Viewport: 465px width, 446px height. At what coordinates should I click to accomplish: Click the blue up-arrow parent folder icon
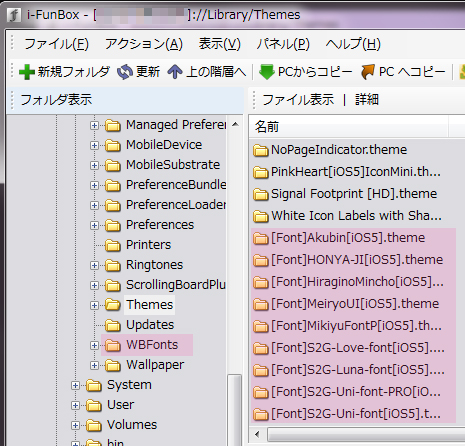(x=175, y=72)
